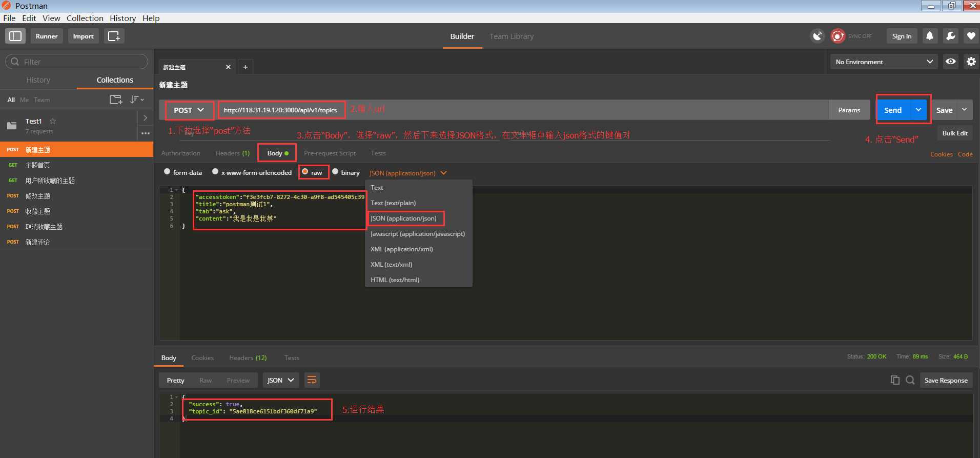The image size is (980, 458).
Task: Choose Text from content type list
Action: tap(418, 188)
